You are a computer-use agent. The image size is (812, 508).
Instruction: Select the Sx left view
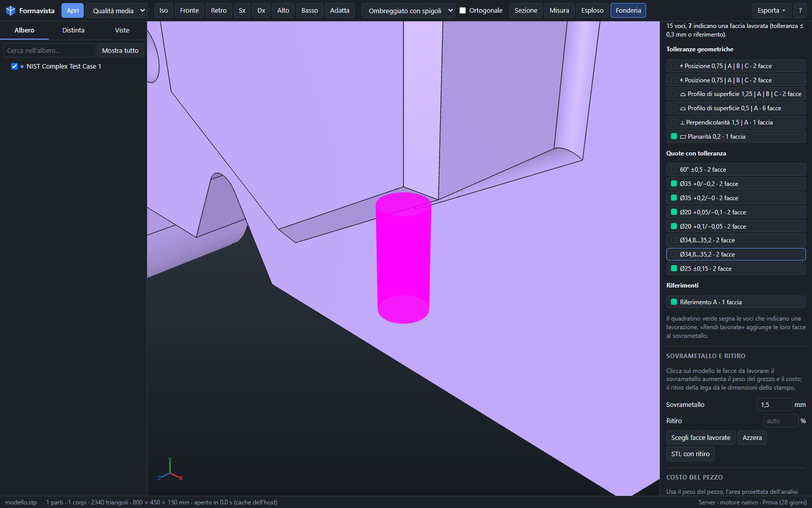pyautogui.click(x=242, y=11)
